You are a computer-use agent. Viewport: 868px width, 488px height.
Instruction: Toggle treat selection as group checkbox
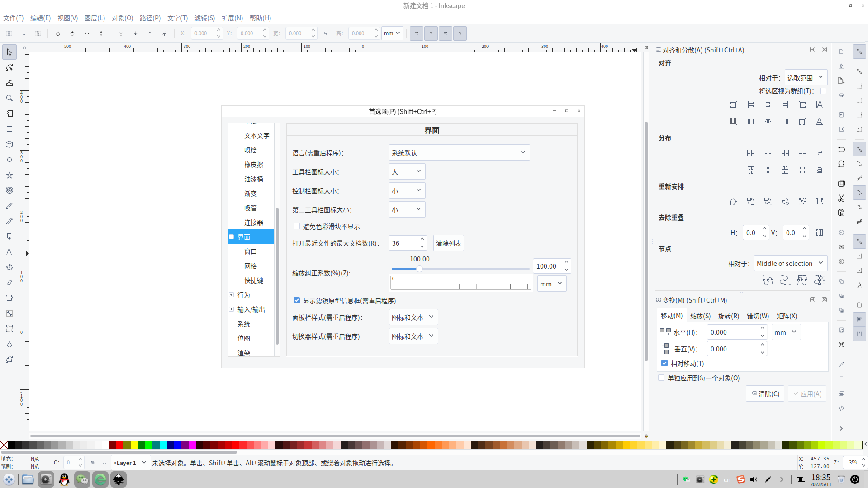click(x=823, y=91)
